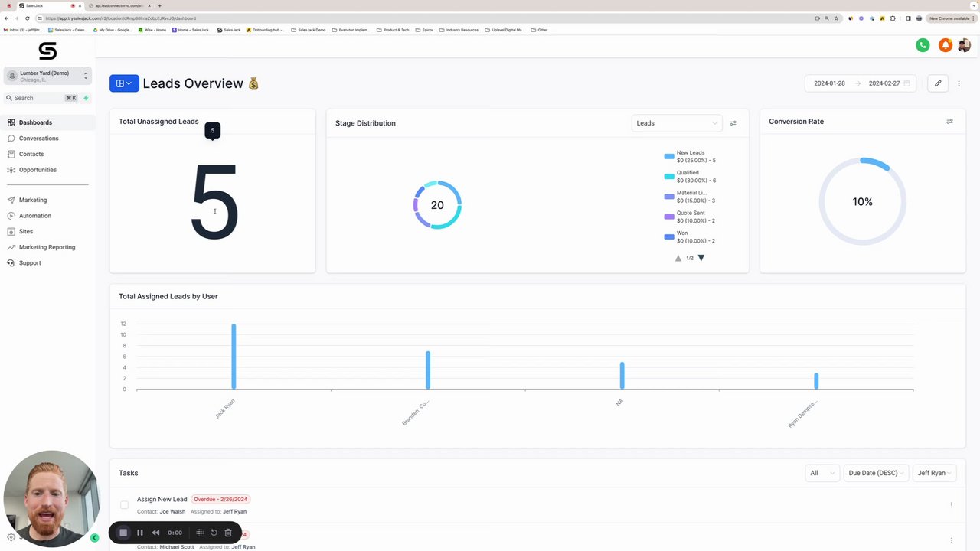Viewport: 980px width, 551px height.
Task: Go to previous legend page arrow
Action: 678,258
